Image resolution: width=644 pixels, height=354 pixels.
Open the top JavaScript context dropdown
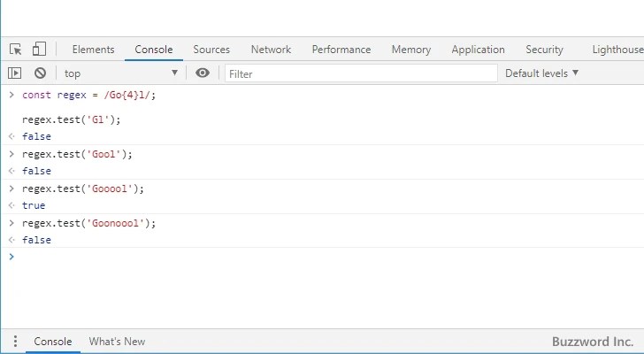[120, 73]
